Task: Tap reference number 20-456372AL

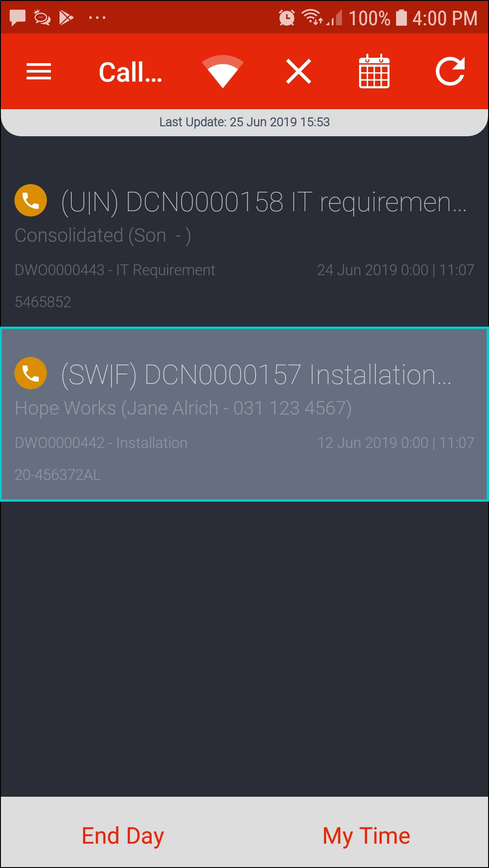Action: (x=58, y=475)
